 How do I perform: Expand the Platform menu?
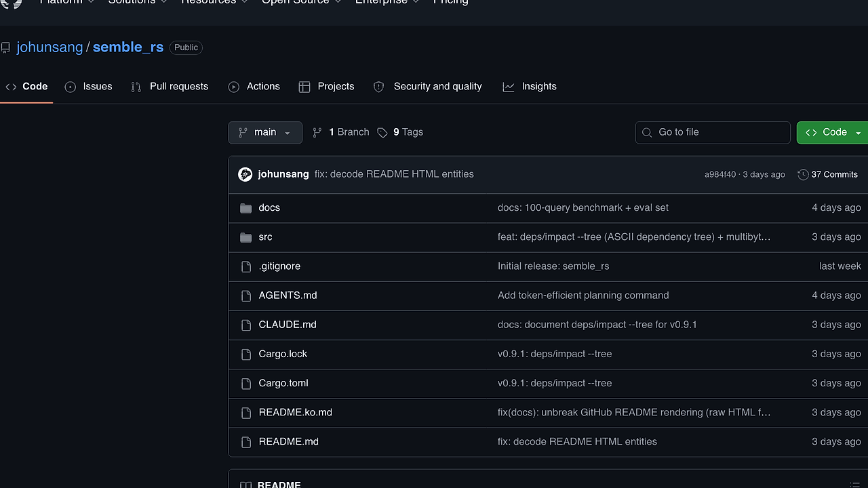pos(67,2)
